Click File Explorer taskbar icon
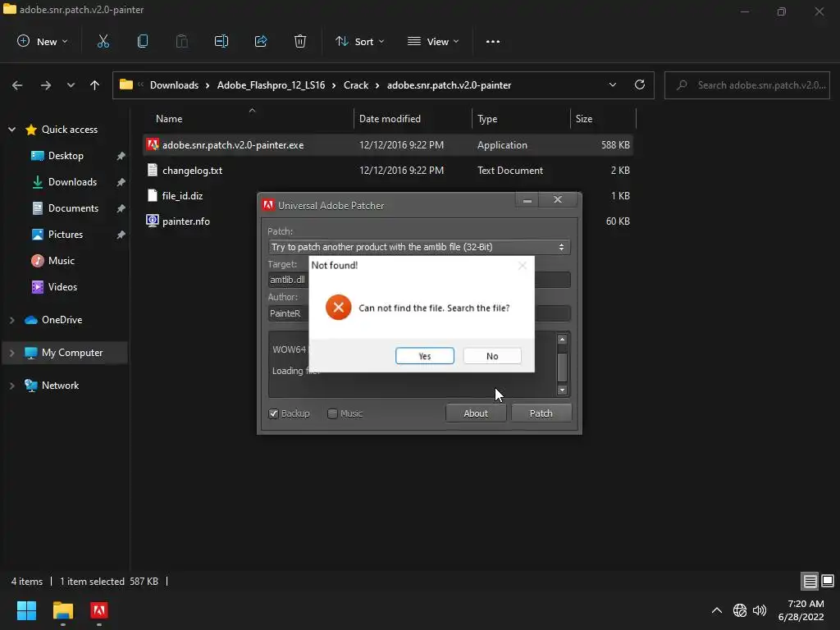The width and height of the screenshot is (840, 630). coord(62,610)
